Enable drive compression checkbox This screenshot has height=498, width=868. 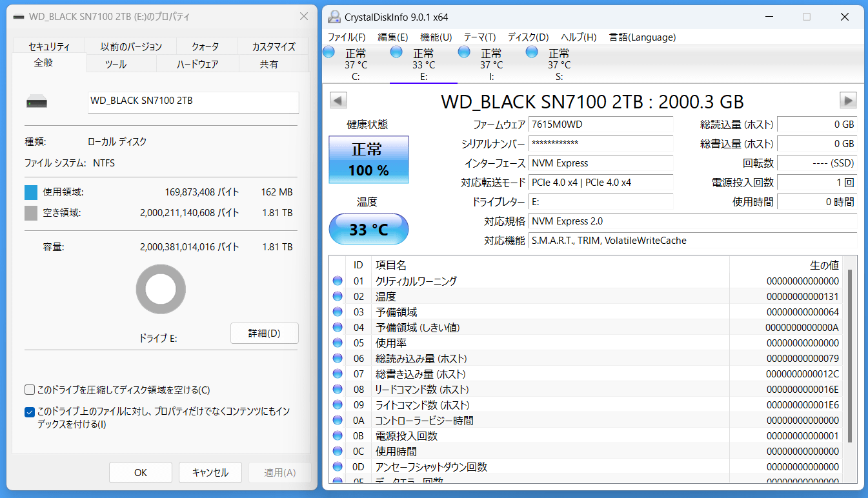pyautogui.click(x=30, y=390)
